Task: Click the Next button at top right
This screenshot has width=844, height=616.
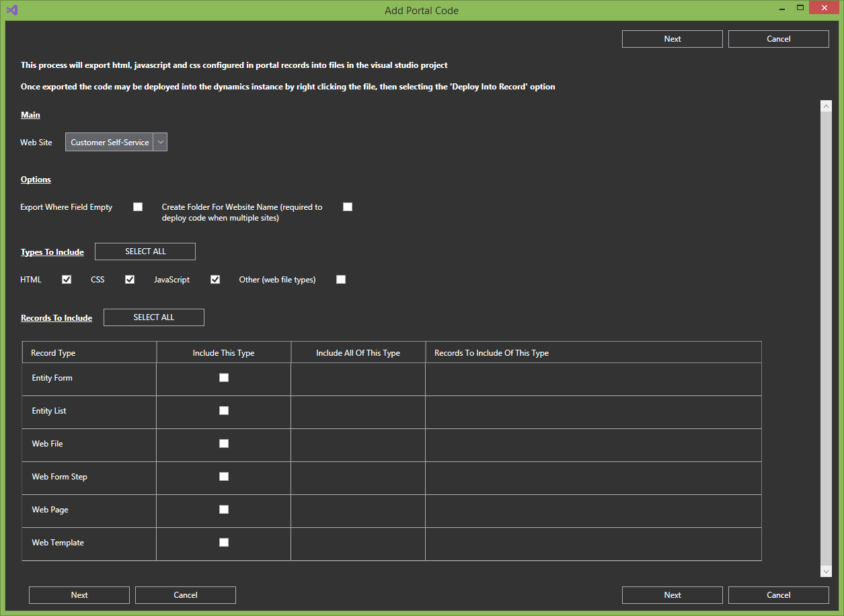Action: pos(672,38)
